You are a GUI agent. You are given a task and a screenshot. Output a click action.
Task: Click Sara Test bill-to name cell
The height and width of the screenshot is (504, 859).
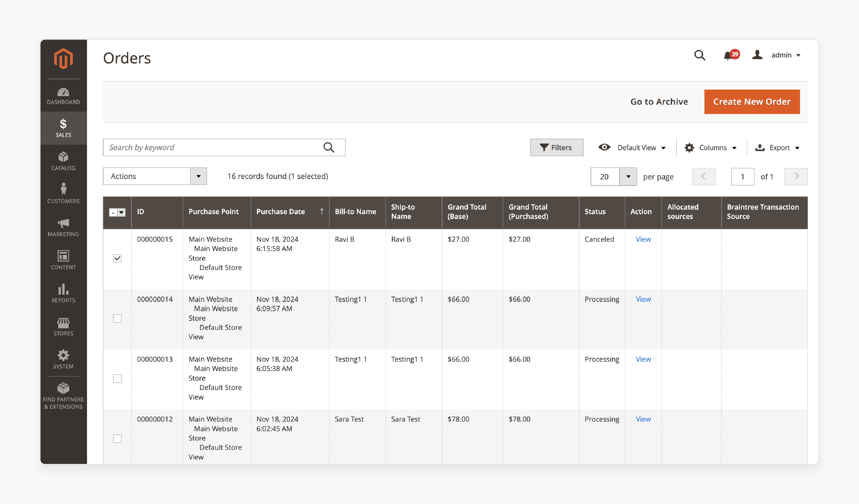pos(349,419)
